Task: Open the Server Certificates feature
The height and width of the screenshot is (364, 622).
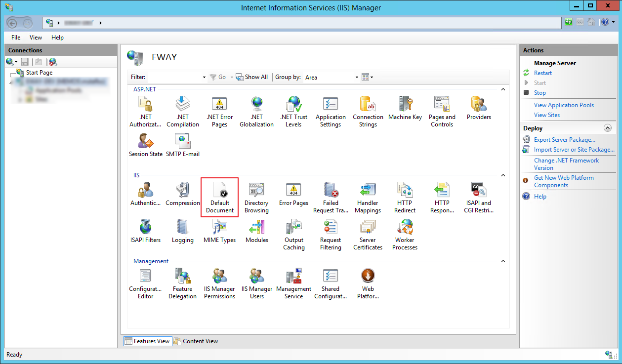Action: 368,235
